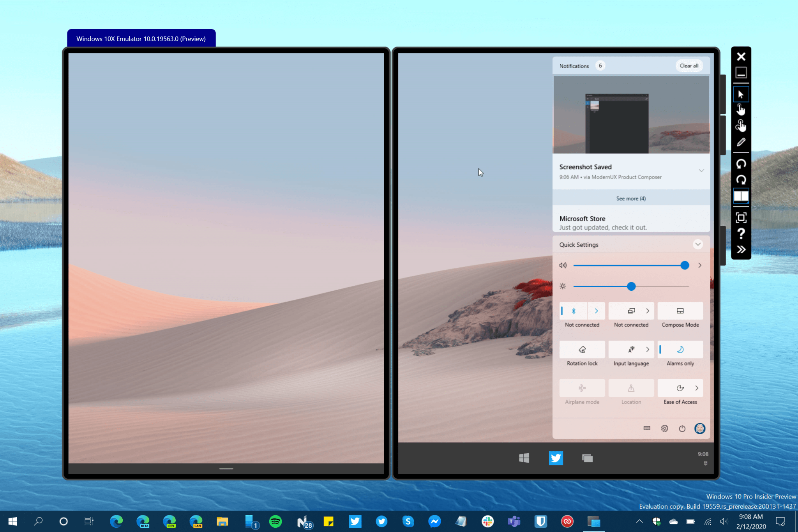Viewport: 798px width, 532px height.
Task: Enable dual-screen view in the emulator toolbar
Action: [741, 196]
